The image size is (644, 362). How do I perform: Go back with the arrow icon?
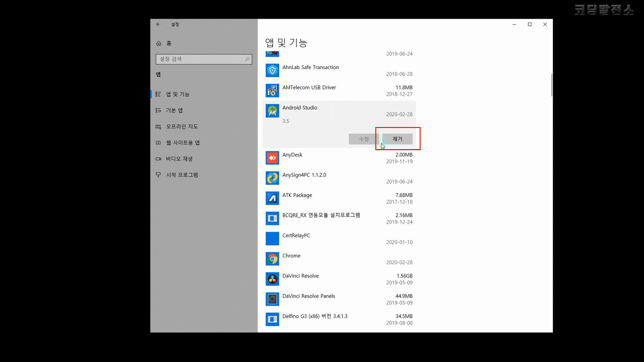click(158, 24)
